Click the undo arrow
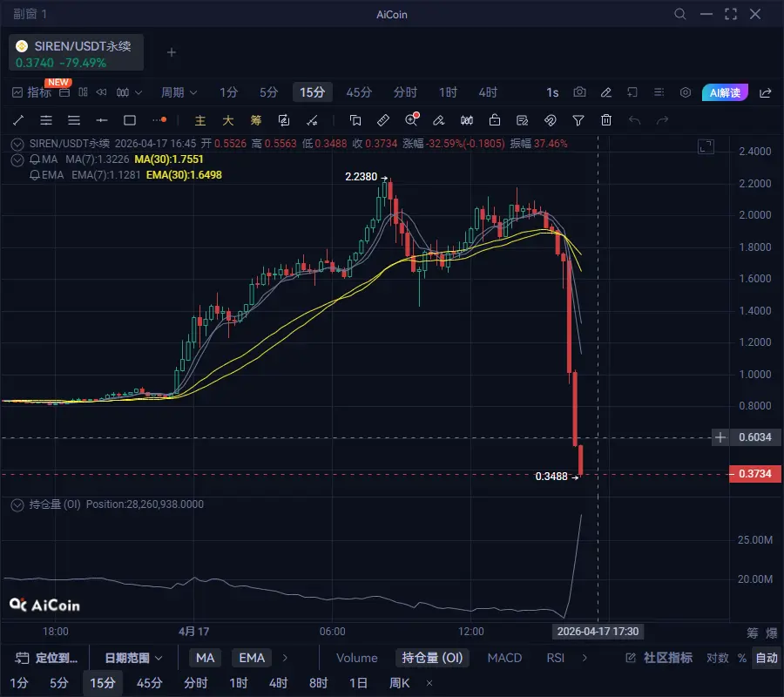The image size is (784, 697). [x=634, y=120]
